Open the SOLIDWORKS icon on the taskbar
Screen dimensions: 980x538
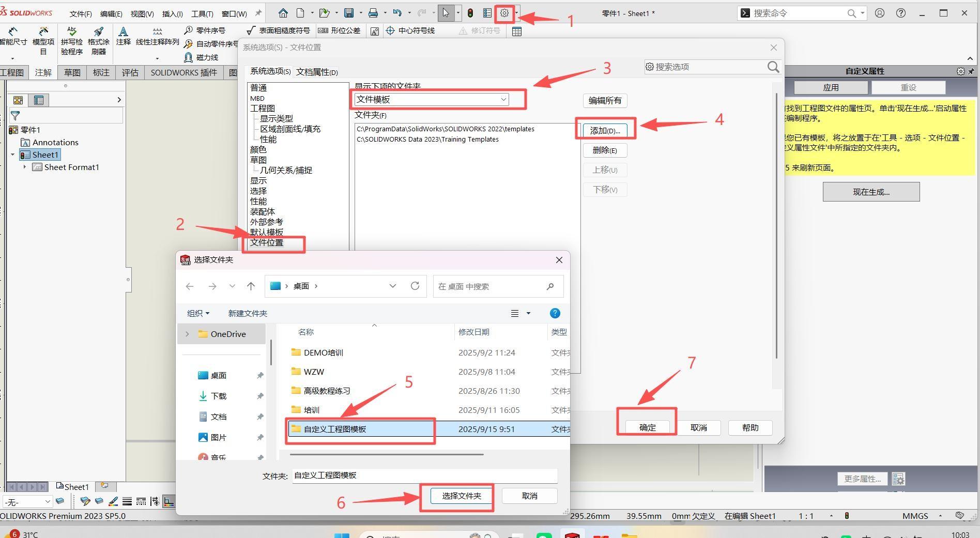click(572, 534)
